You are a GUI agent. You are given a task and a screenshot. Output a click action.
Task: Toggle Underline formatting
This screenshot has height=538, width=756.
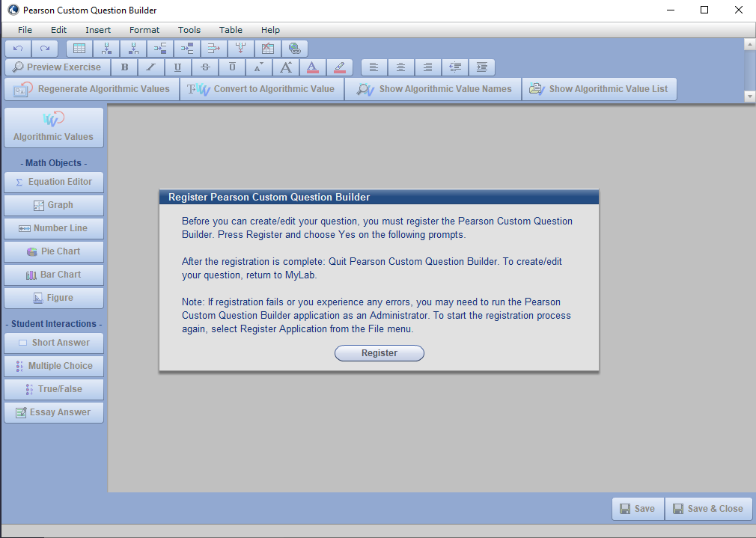[177, 67]
